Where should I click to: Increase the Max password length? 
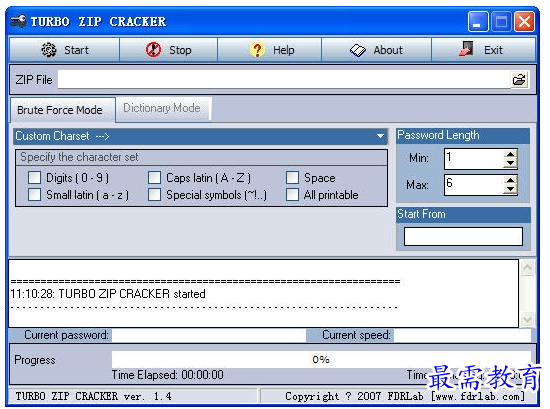tap(510, 180)
